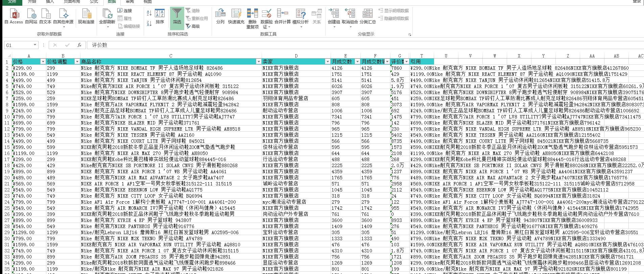This screenshot has width=644, height=274.
Task: Click the 登录 (Sign in) link
Action: [637, 2]
